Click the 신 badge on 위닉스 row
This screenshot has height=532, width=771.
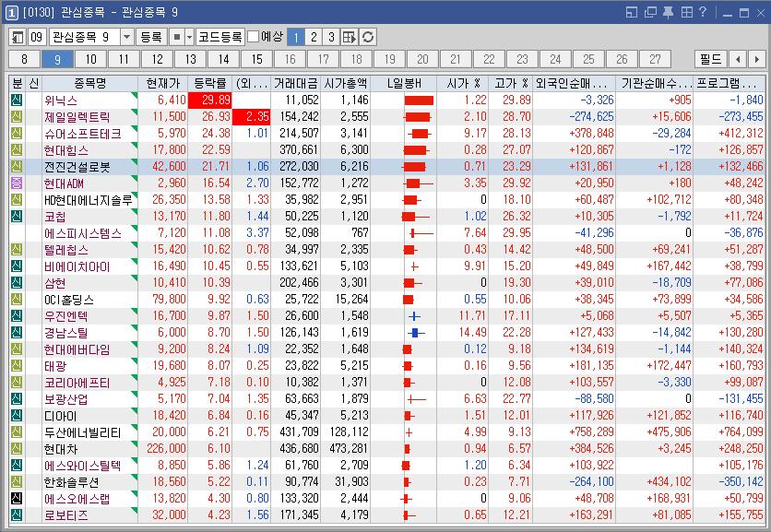coord(17,100)
